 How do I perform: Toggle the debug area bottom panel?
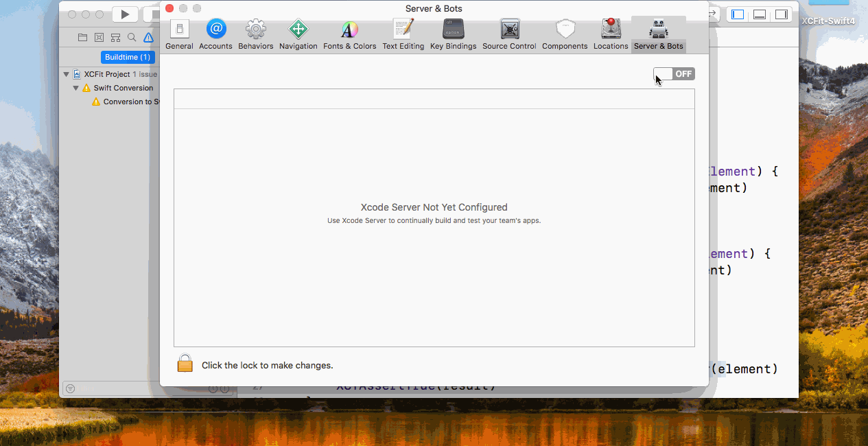click(x=760, y=14)
